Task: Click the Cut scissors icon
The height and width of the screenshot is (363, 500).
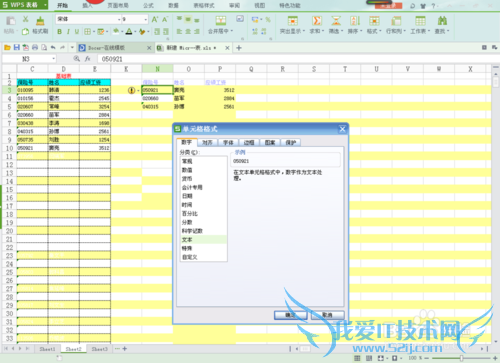Action: pos(25,20)
